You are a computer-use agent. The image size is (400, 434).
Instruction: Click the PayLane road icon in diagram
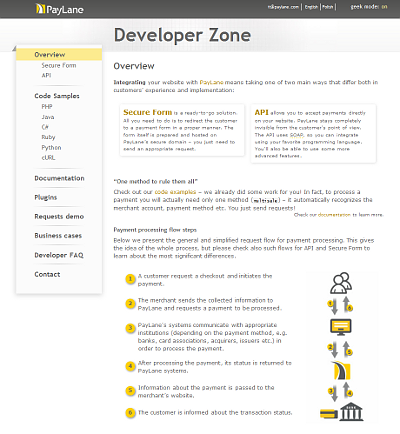(341, 370)
